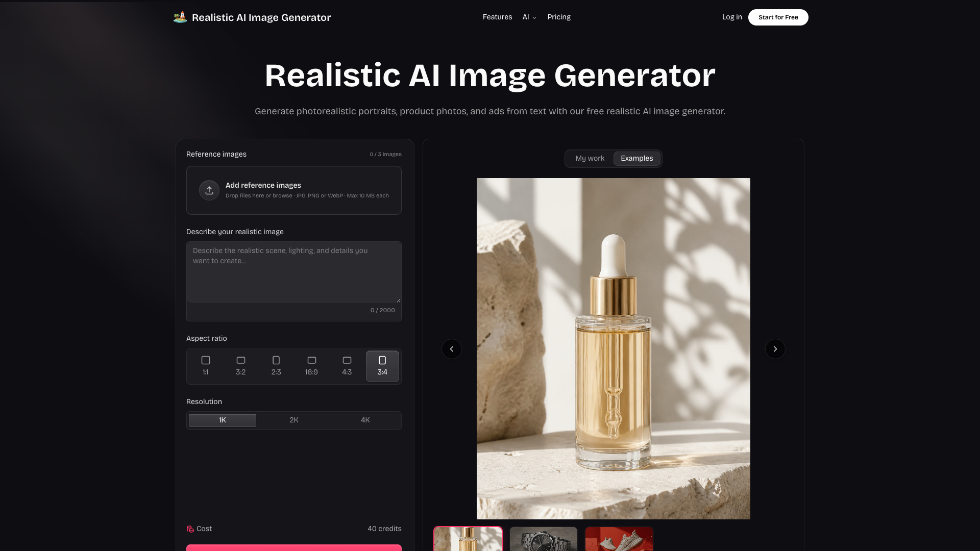Switch to the Examples tab
The image size is (980, 551).
(x=636, y=158)
